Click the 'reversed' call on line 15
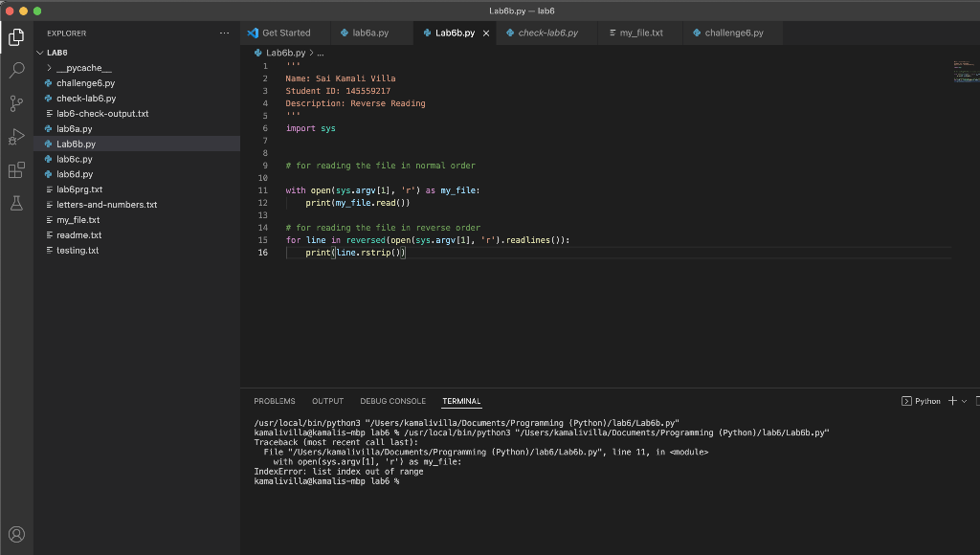 pyautogui.click(x=366, y=240)
